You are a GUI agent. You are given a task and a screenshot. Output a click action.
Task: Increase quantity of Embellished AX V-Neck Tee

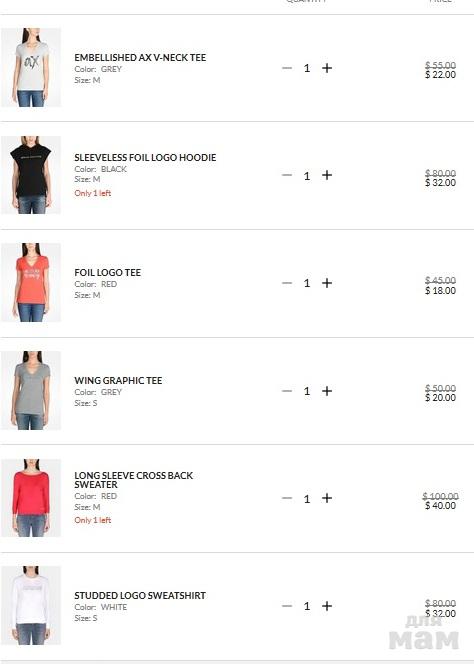(327, 68)
